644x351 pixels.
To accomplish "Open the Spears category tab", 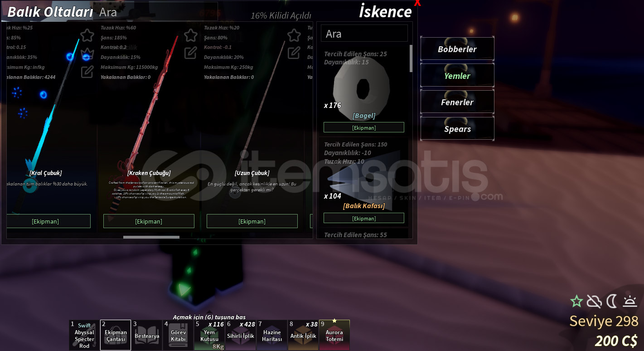I will tap(457, 129).
